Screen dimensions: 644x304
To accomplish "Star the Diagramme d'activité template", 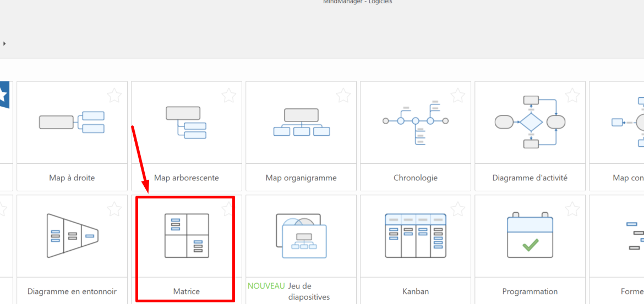I will click(572, 96).
